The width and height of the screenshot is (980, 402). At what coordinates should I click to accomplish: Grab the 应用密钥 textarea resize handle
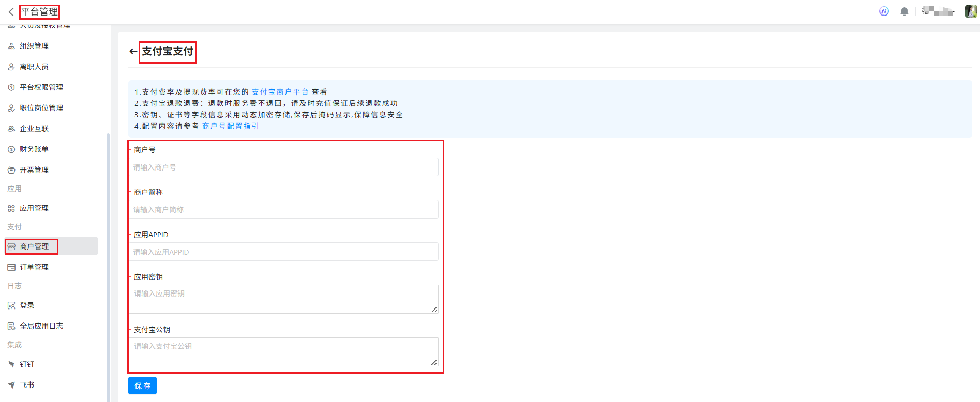pos(434,310)
